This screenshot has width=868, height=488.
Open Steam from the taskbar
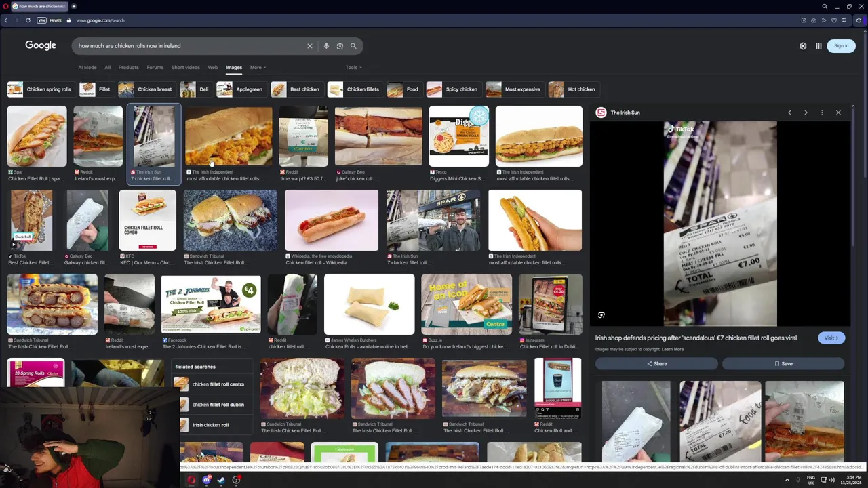pyautogui.click(x=221, y=480)
